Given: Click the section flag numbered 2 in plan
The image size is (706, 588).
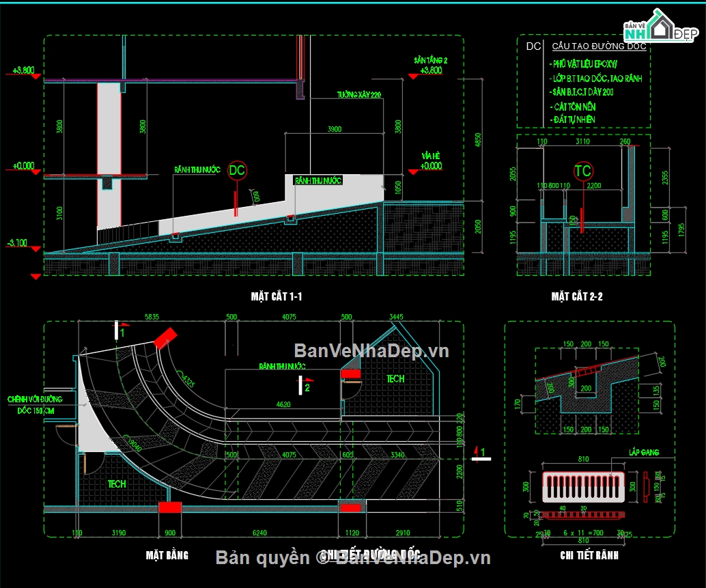Looking at the screenshot, I should 307,385.
